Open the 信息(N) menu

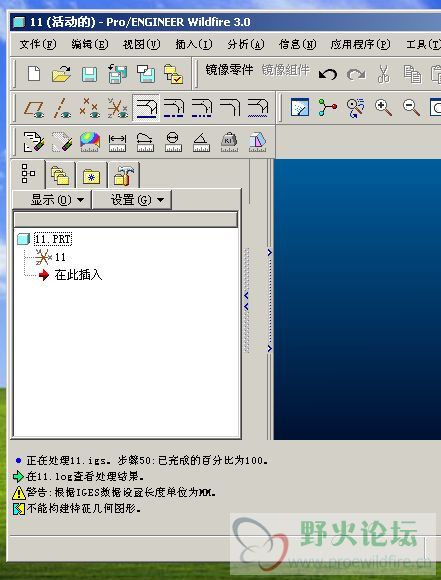click(x=297, y=45)
